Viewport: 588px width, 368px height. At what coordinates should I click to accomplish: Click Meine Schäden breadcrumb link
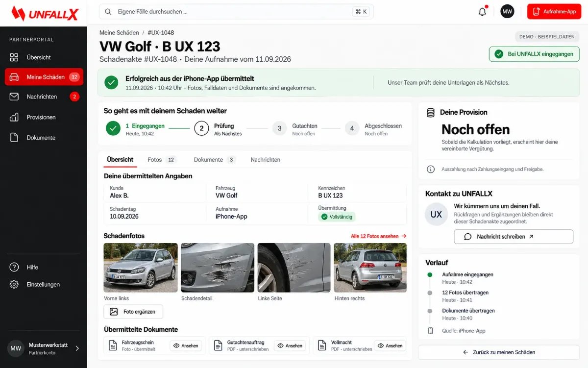[x=119, y=32]
